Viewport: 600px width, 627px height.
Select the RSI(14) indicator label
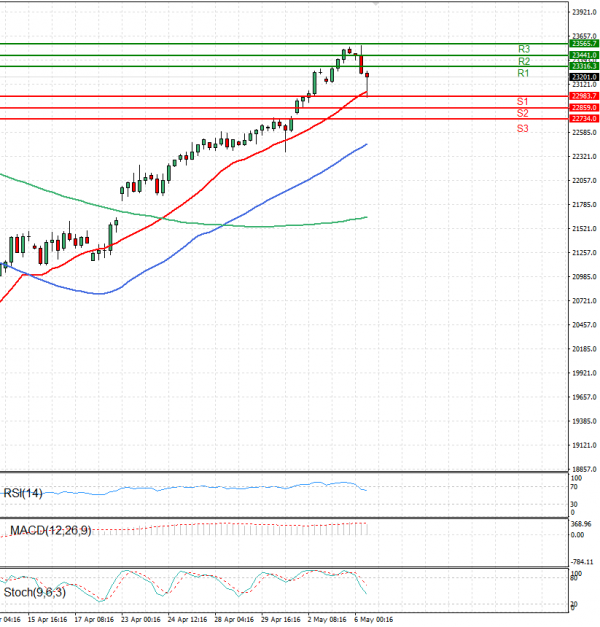pos(23,493)
